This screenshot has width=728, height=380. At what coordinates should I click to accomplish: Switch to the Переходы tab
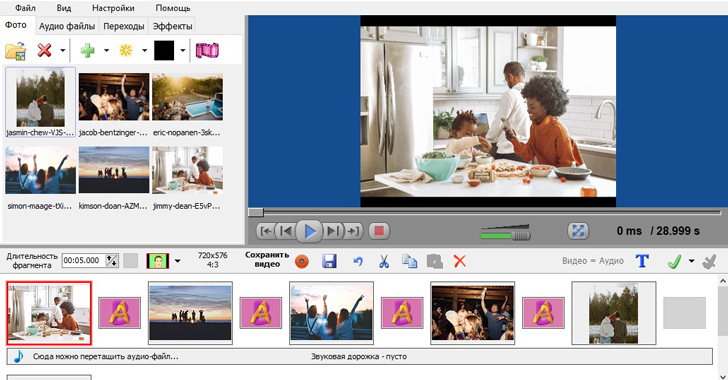[124, 26]
